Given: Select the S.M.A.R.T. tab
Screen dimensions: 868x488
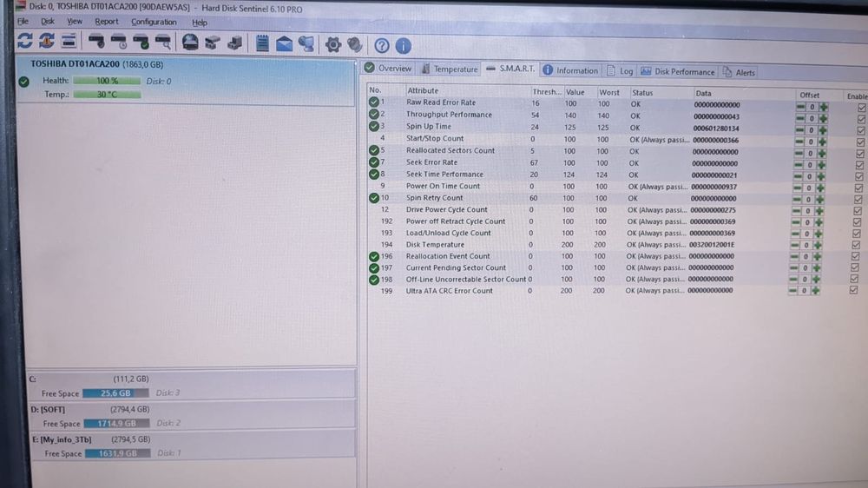Looking at the screenshot, I should click(510, 69).
